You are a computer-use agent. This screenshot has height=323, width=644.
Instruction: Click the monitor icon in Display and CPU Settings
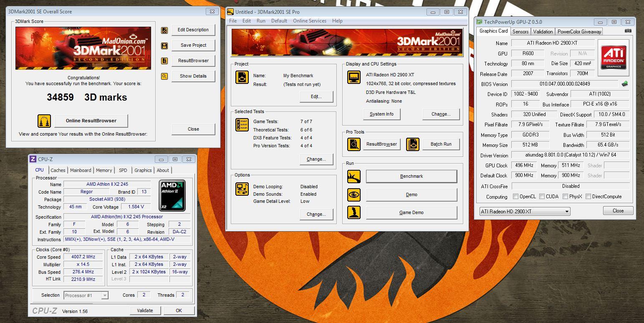pyautogui.click(x=354, y=77)
